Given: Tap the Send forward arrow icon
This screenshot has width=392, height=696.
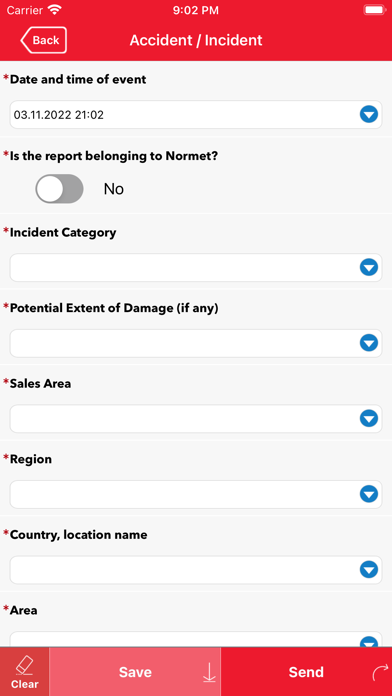Looking at the screenshot, I should click(380, 672).
